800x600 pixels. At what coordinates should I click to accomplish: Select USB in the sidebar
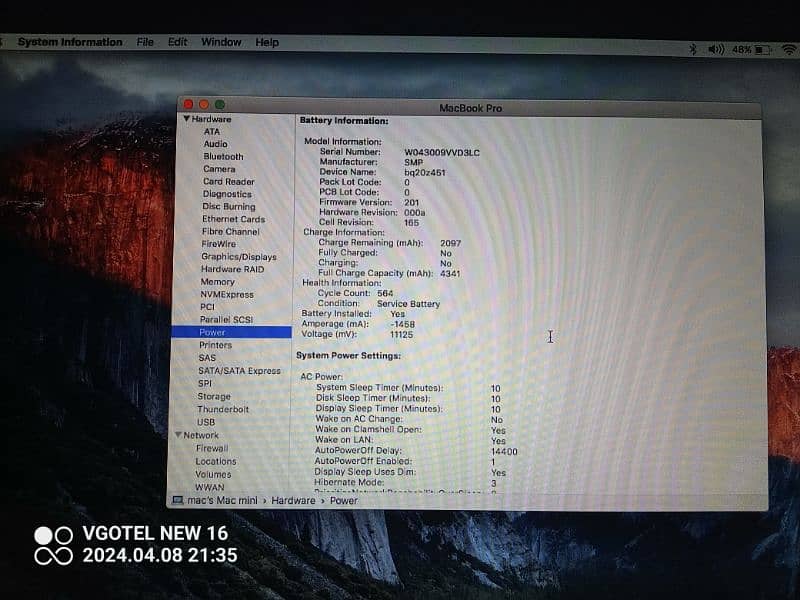(x=206, y=422)
